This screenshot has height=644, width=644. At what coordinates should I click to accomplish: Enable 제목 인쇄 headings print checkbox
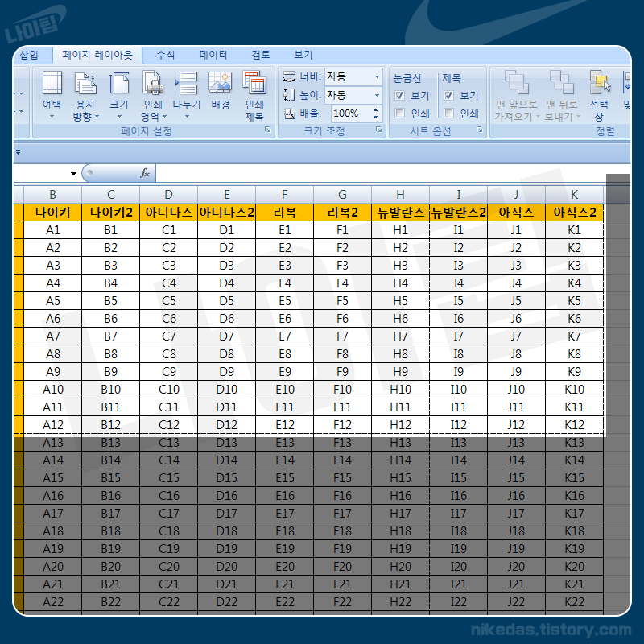point(448,113)
